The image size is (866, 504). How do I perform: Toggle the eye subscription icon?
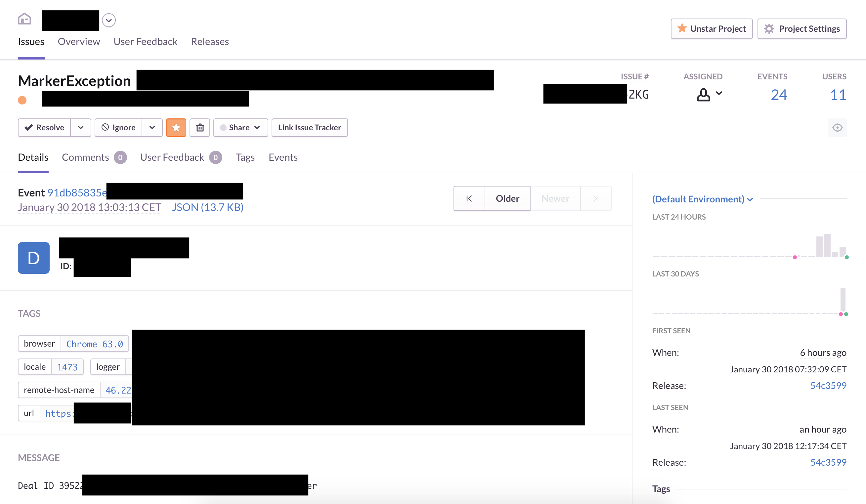coord(838,128)
